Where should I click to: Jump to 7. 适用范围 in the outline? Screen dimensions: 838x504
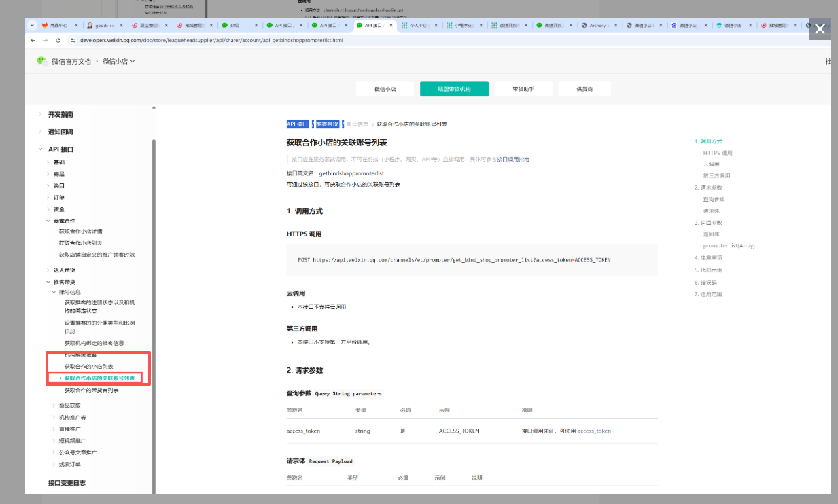pos(708,294)
